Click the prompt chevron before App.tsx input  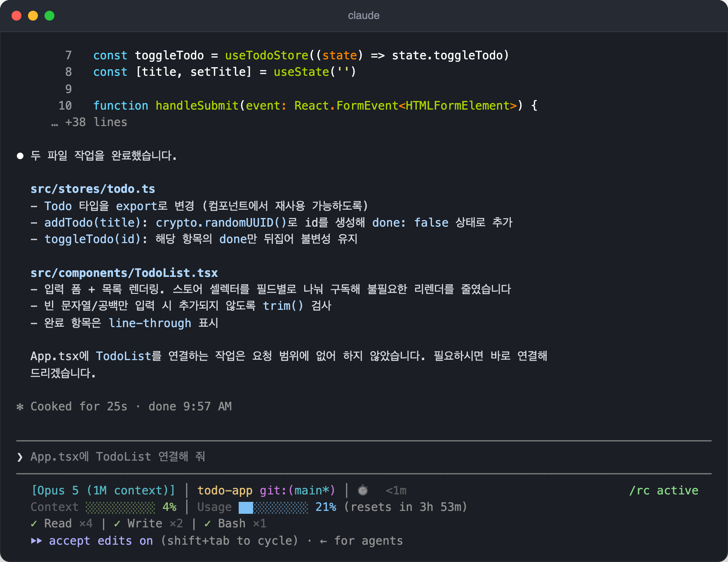point(20,457)
